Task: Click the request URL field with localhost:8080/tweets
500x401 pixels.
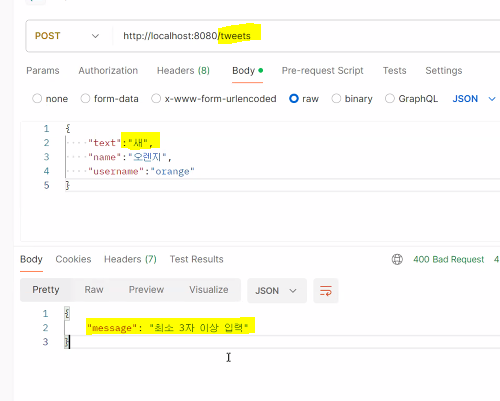Action: [187, 36]
